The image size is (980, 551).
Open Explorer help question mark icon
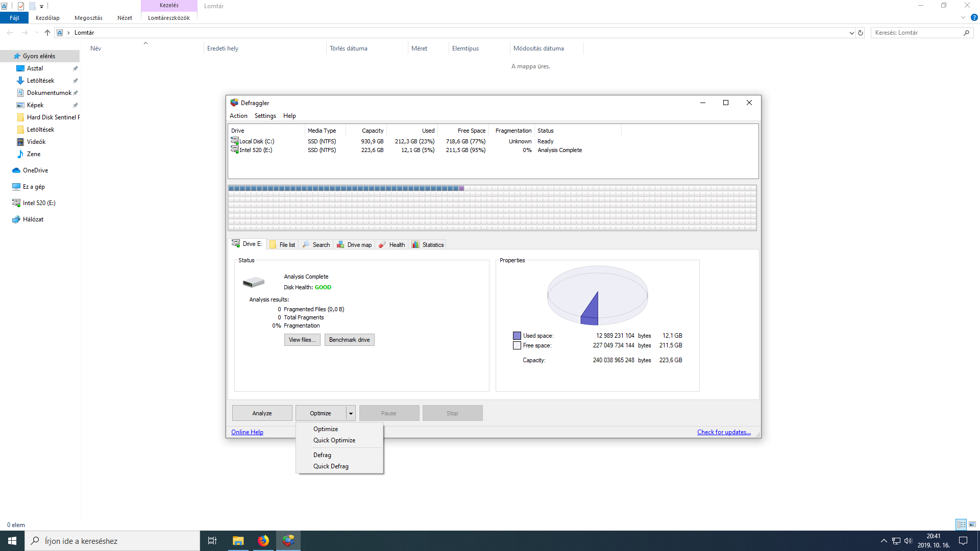tap(974, 17)
